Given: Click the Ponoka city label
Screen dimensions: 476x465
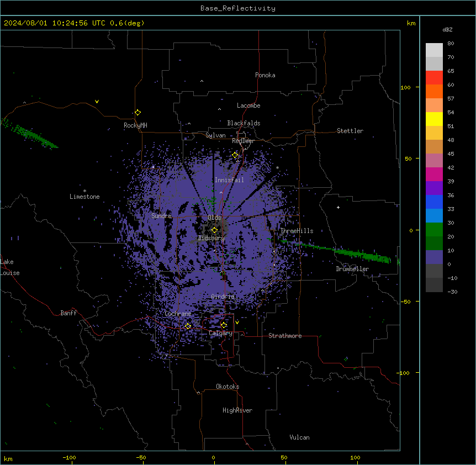Looking at the screenshot, I should 265,75.
